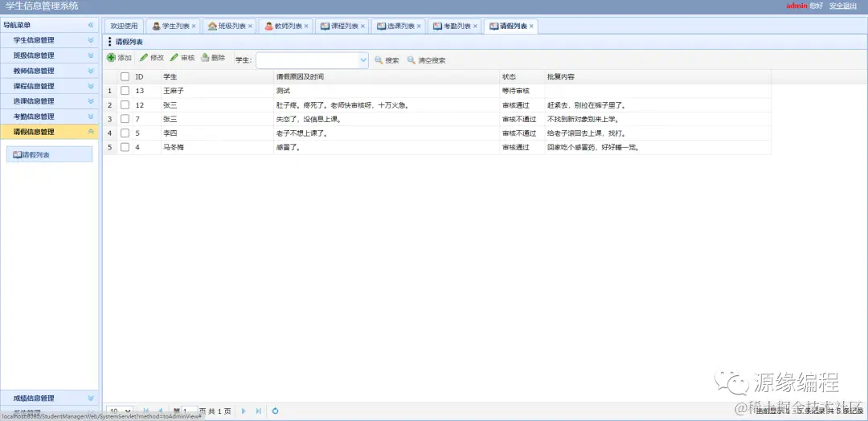The width and height of the screenshot is (868, 421).
Task: Expand the 教师信息管理 menu section
Action: pyautogui.click(x=91, y=71)
